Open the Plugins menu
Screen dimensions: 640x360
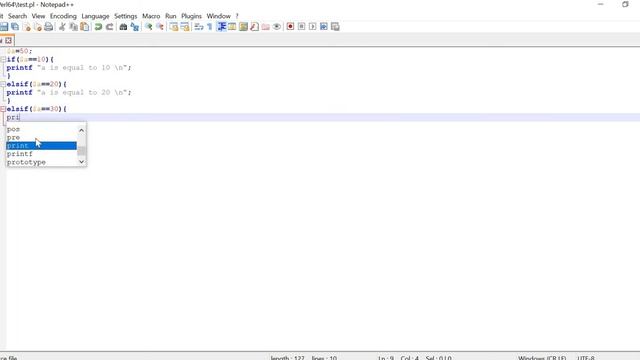pos(191,16)
